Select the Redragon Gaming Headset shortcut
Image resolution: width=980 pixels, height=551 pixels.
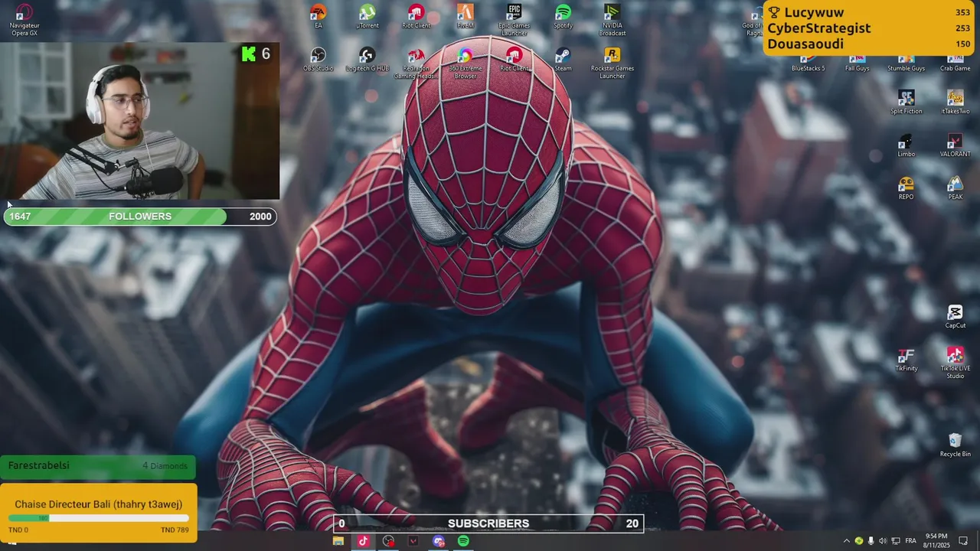[x=416, y=63]
